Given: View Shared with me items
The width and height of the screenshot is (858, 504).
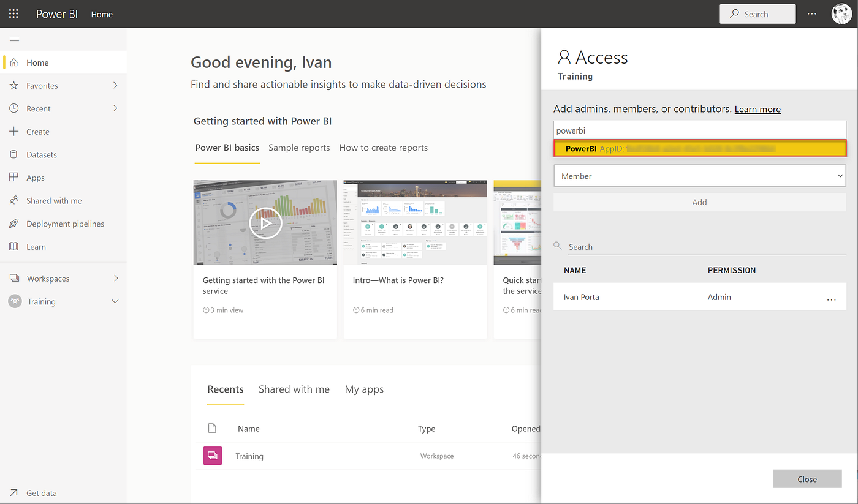Looking at the screenshot, I should pyautogui.click(x=53, y=200).
